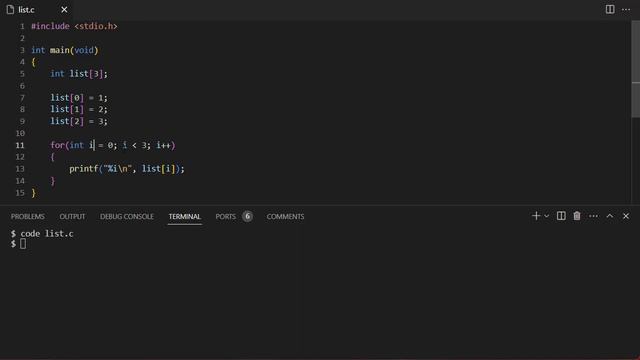Expand the new terminal launch profile dropdown
The height and width of the screenshot is (360, 640).
coord(547,216)
